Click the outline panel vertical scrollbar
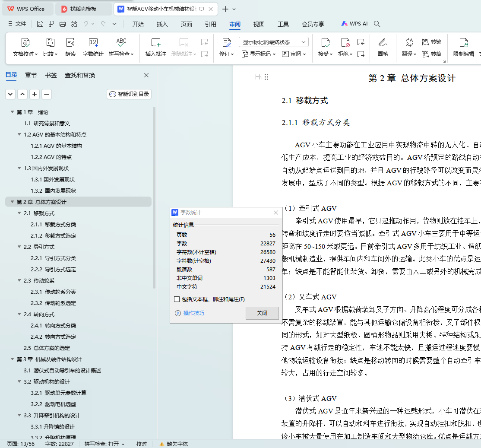 pyautogui.click(x=154, y=197)
